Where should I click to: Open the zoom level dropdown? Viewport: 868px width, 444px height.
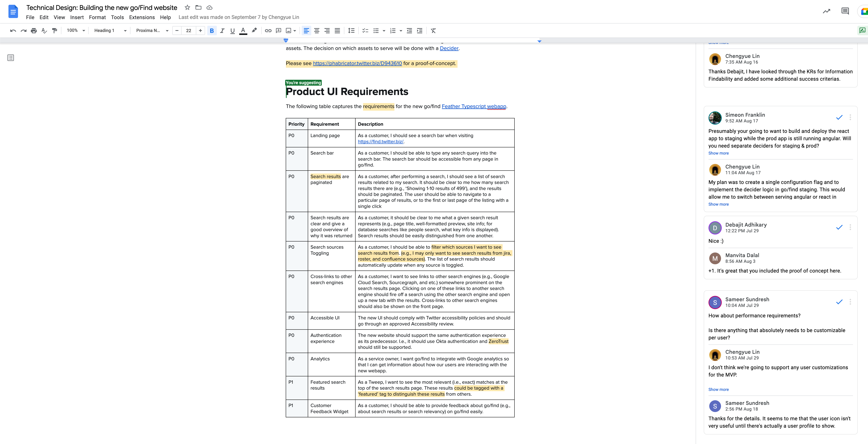pos(76,31)
